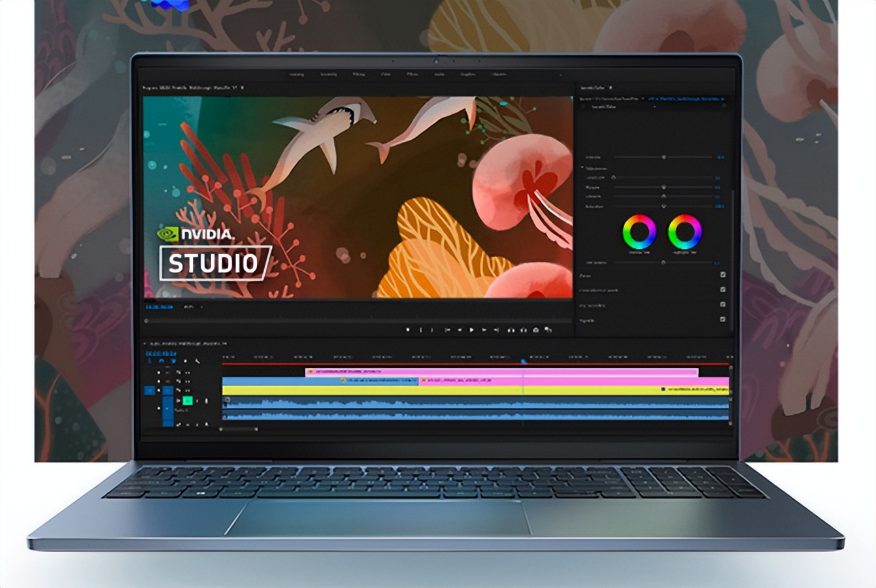Screen dimensions: 876x588
Task: Switch to the Audio workspace tab
Action: click(x=439, y=74)
